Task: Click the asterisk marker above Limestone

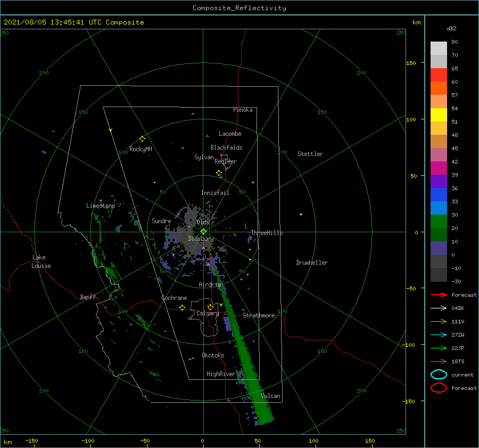Action: pos(101,201)
